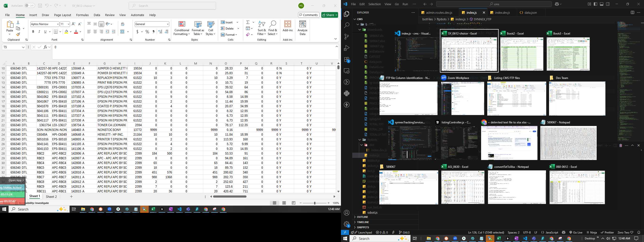Click the Wrap Text icon
Screen dimensions: 644x242
coord(122,24)
